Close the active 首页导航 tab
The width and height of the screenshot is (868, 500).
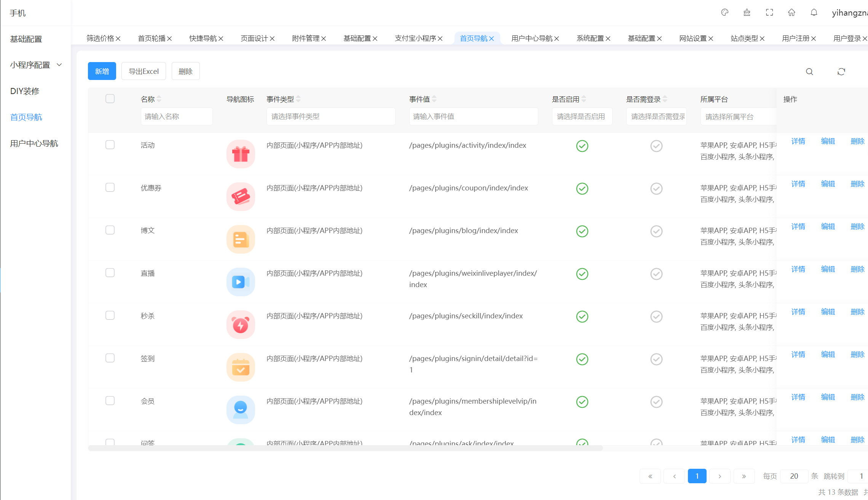[491, 38]
